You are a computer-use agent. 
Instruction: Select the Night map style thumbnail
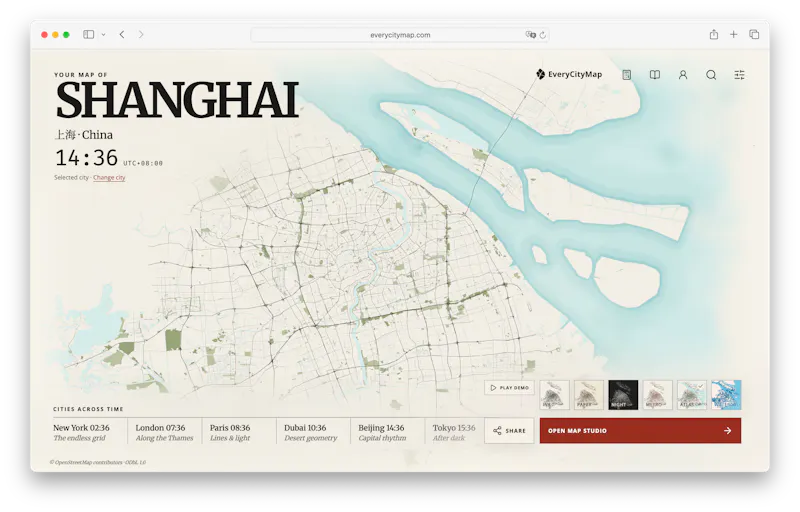(623, 395)
